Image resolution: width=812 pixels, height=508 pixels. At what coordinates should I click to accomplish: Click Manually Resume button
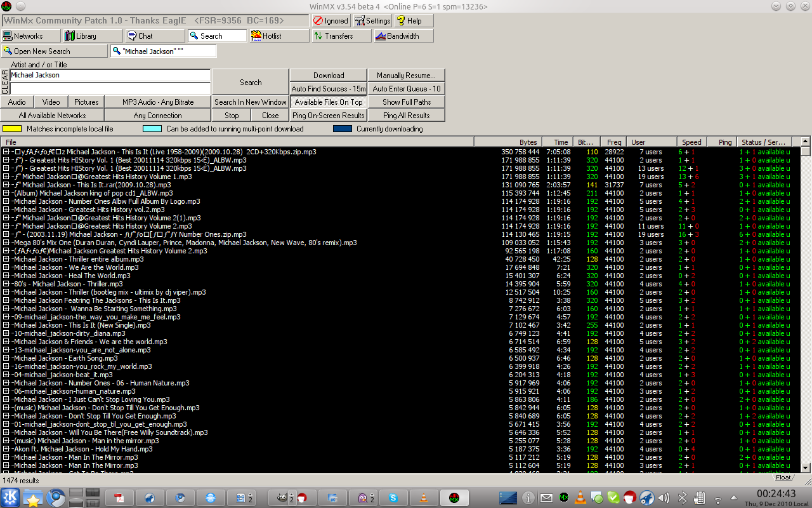[406, 76]
